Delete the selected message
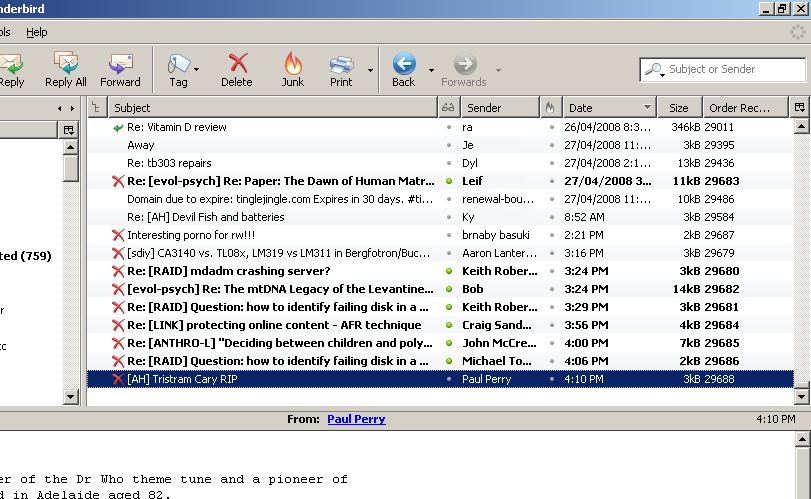 [x=237, y=70]
